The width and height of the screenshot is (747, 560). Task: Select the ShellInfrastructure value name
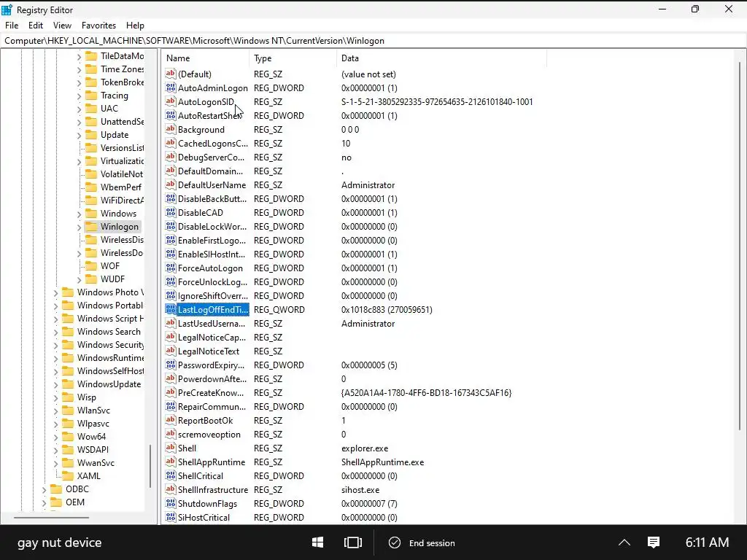tap(213, 489)
